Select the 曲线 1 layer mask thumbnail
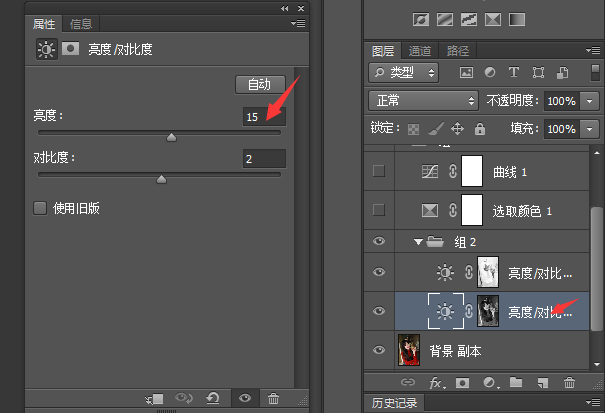 pos(472,171)
